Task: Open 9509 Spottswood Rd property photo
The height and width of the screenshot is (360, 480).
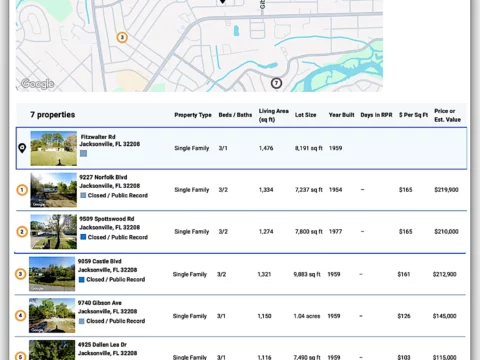Action: (54, 232)
